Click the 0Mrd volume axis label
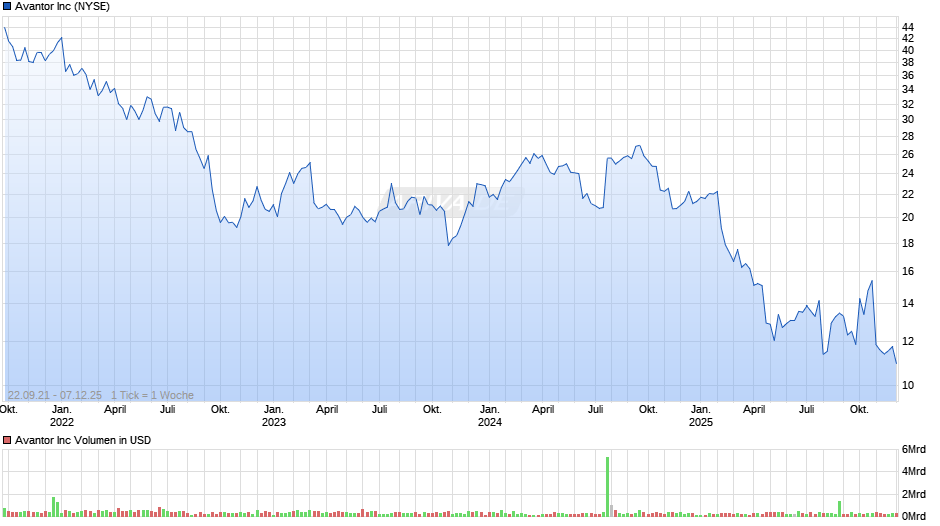Screen dimensions: 940x526 (914, 516)
